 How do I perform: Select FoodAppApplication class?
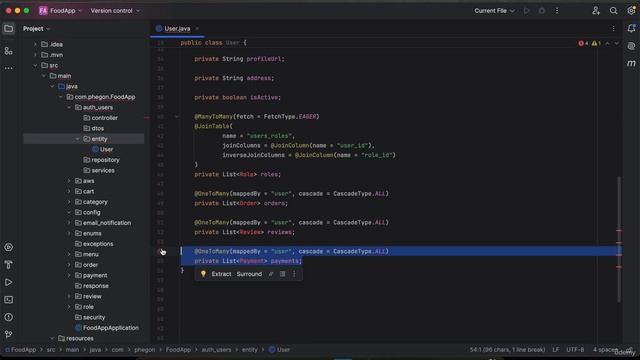[111, 328]
